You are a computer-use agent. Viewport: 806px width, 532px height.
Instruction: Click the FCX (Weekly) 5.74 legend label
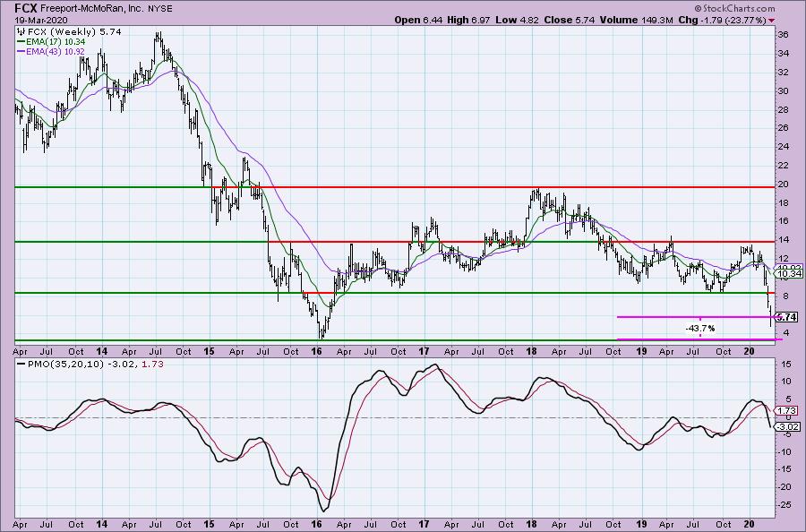[x=74, y=32]
